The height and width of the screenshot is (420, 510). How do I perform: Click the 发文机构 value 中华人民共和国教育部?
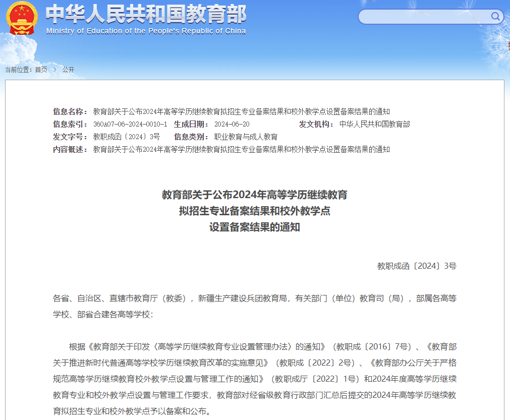click(375, 124)
